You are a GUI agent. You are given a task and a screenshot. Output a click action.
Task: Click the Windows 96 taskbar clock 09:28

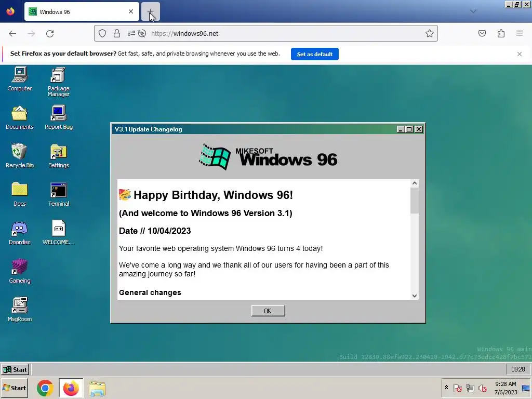point(518,369)
